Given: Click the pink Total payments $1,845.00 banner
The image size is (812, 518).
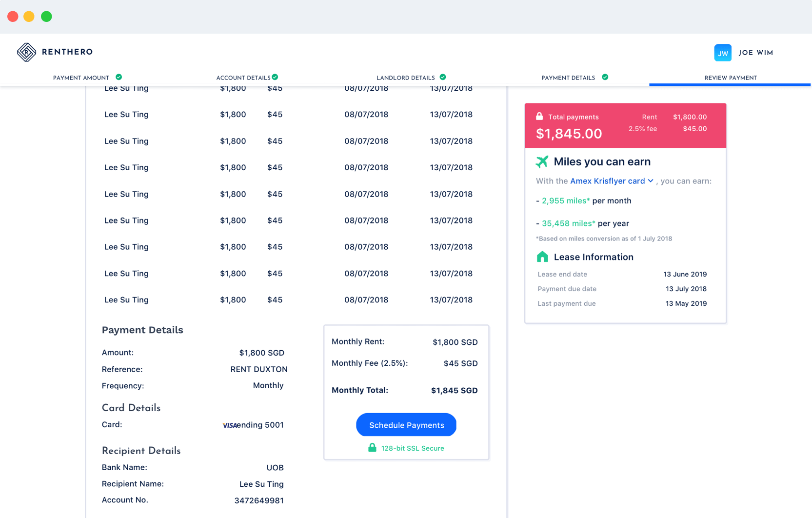Looking at the screenshot, I should click(625, 126).
